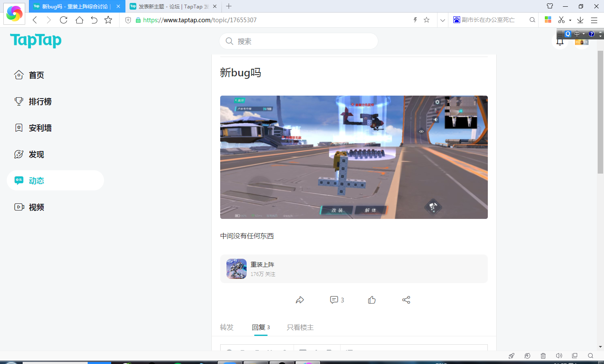The image size is (604, 364).
Task: Toggle the lightning speed mode icon
Action: tap(415, 20)
